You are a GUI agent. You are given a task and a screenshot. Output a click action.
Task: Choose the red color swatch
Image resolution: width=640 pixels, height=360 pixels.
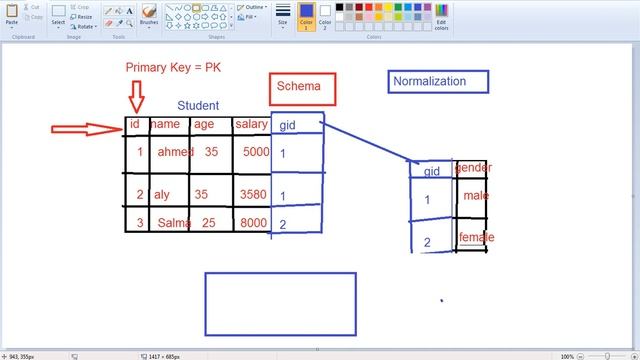pos(369,7)
